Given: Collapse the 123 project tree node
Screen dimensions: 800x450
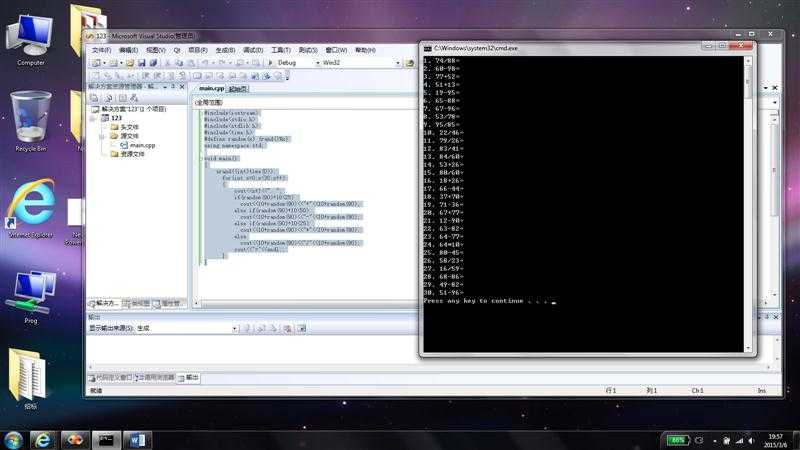Looking at the screenshot, I should click(x=93, y=118).
